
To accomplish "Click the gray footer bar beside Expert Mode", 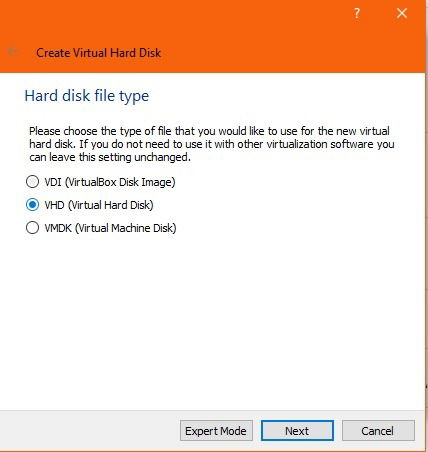I will pyautogui.click(x=88, y=431).
